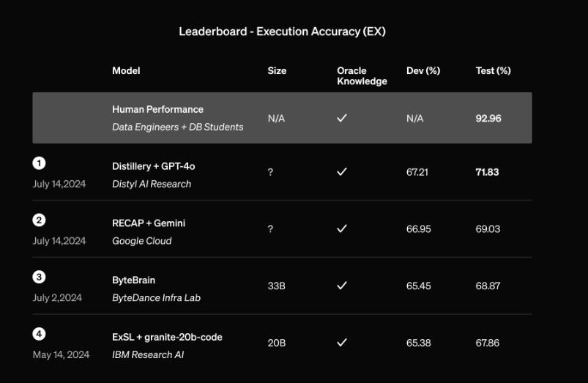Click the rank 1 circle badge
The width and height of the screenshot is (588, 383).
(x=39, y=163)
